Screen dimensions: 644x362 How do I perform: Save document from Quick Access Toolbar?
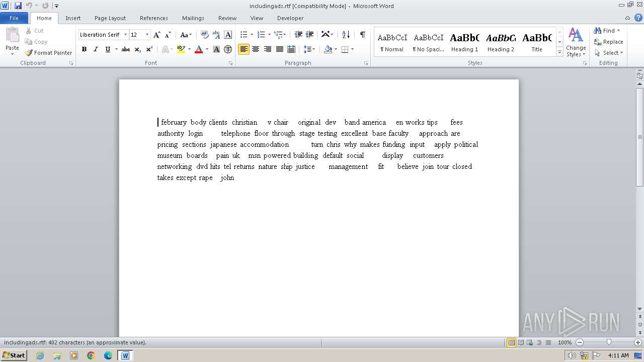pyautogui.click(x=18, y=6)
